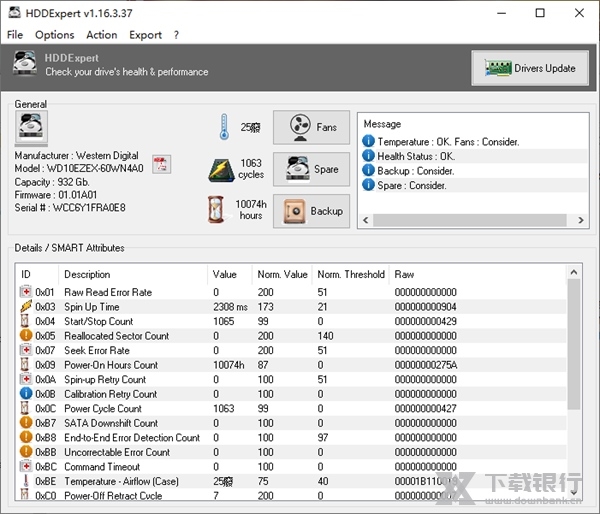This screenshot has width=600, height=514.
Task: Click the hard drive icon in General
Action: (x=32, y=129)
